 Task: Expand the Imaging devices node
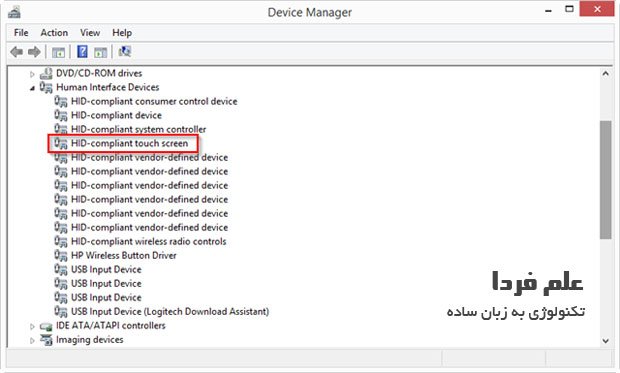pos(32,340)
